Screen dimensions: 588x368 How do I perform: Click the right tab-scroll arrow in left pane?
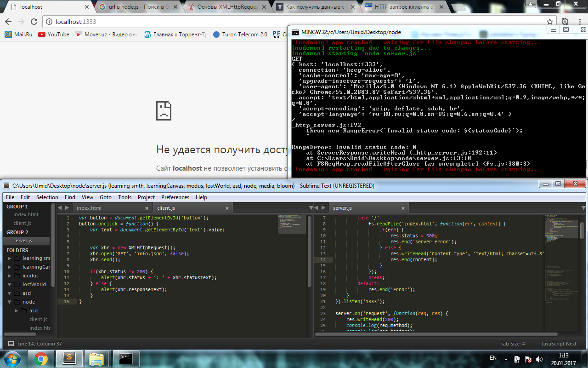[67, 208]
